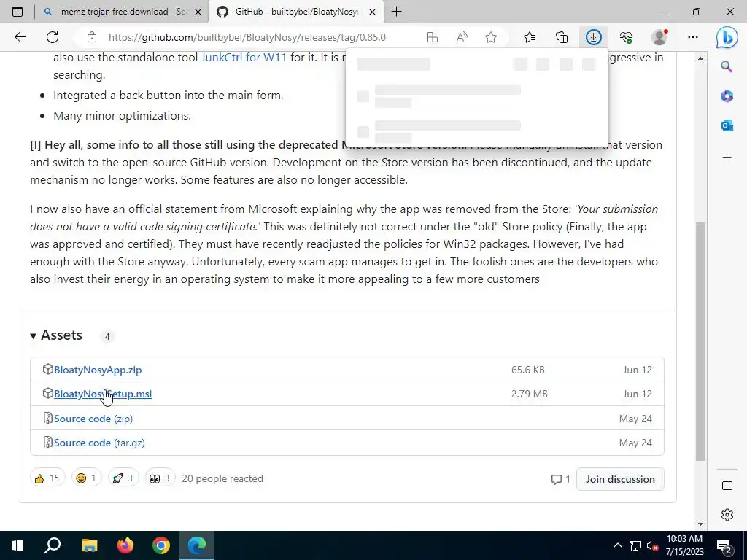
Task: Open a new browser tab
Action: [396, 12]
